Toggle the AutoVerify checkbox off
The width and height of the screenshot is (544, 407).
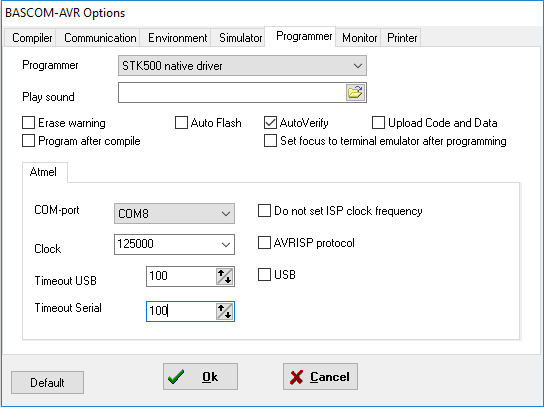coord(270,122)
